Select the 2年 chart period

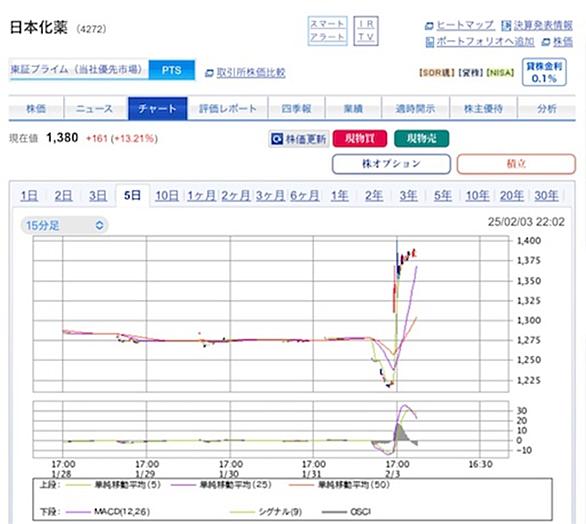(x=374, y=195)
